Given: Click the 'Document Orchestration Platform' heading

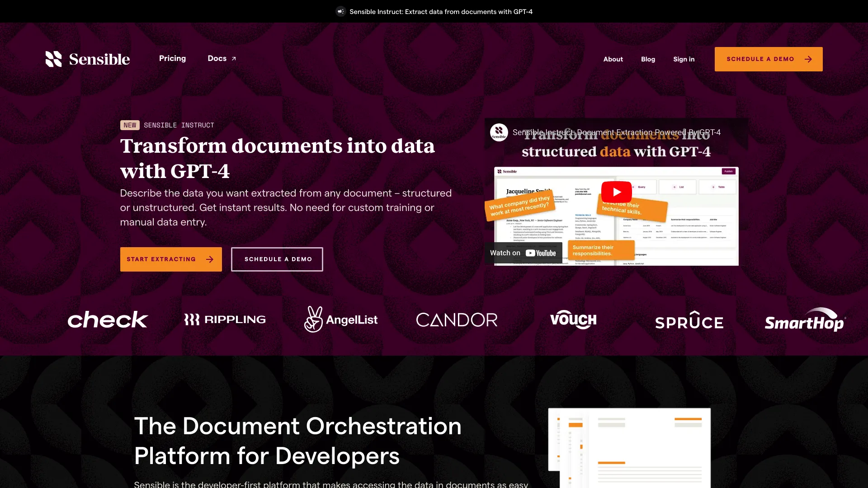Looking at the screenshot, I should [298, 441].
